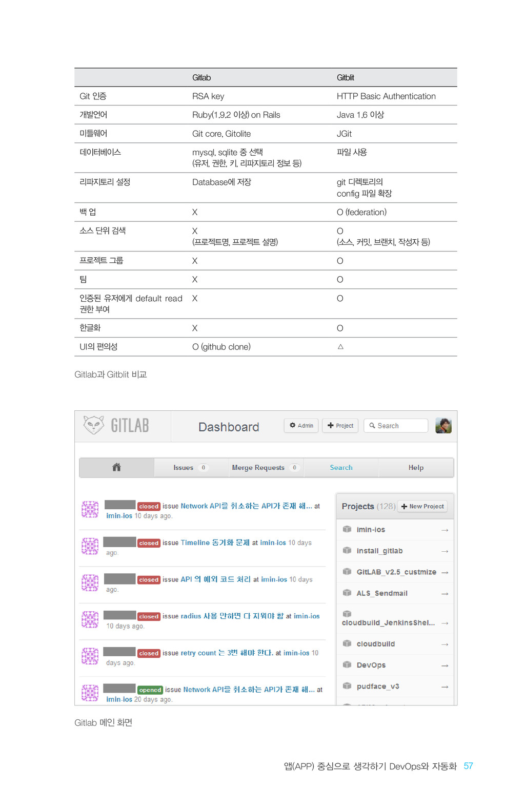This screenshot has width=525, height=812.
Task: Open the cloudbuild_JenkinsShel... project
Action: [x=388, y=623]
